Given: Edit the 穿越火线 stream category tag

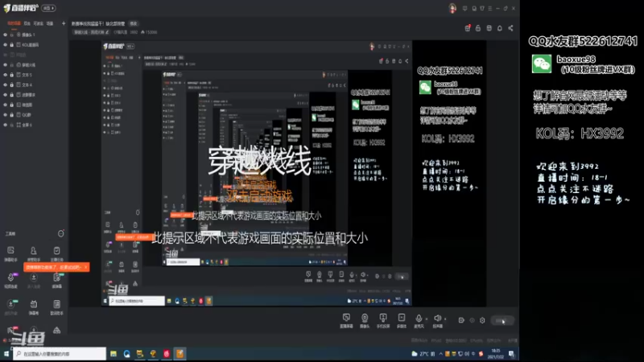Looking at the screenshot, I should (x=91, y=32).
